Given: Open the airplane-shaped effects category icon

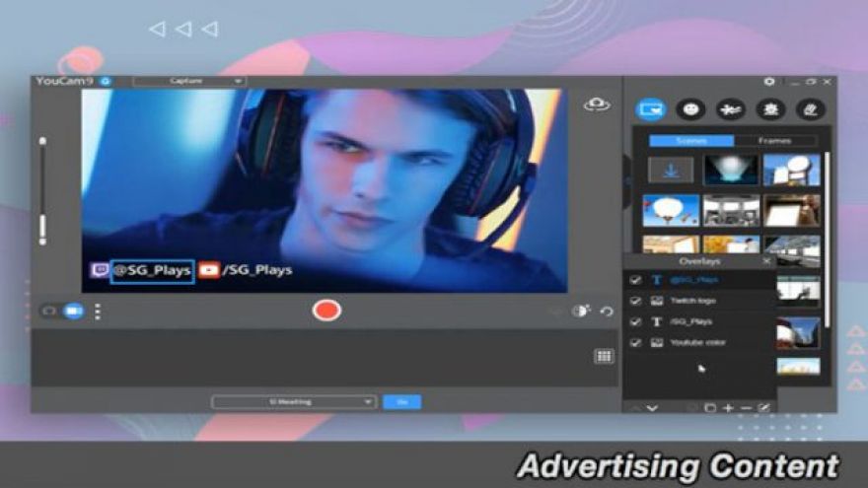Looking at the screenshot, I should 730,109.
